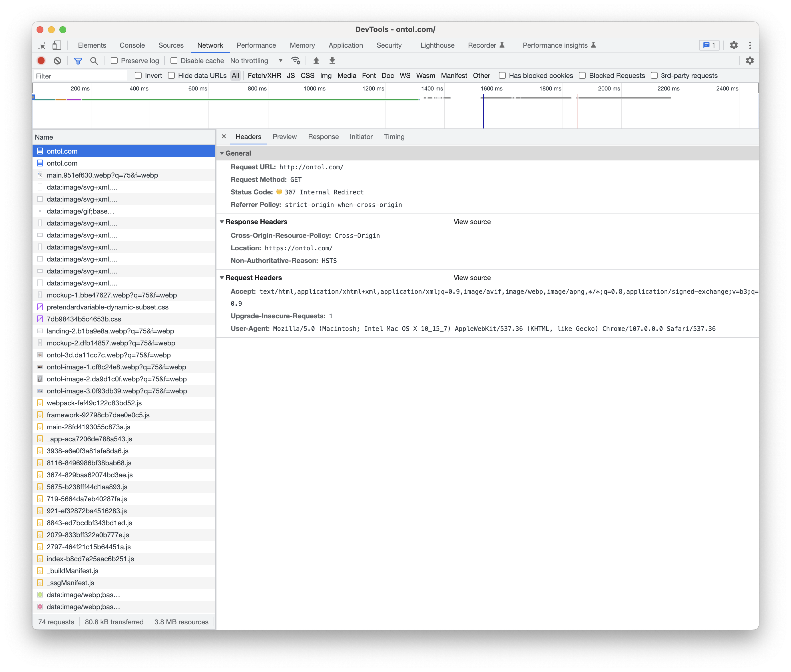The width and height of the screenshot is (791, 672).
Task: Open the No throttling dropdown
Action: click(x=256, y=61)
